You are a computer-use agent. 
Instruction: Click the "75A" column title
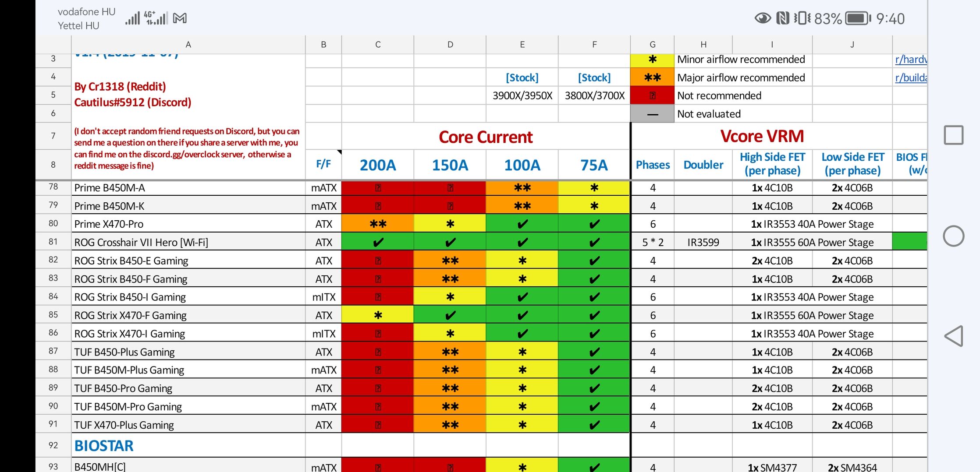[594, 165]
